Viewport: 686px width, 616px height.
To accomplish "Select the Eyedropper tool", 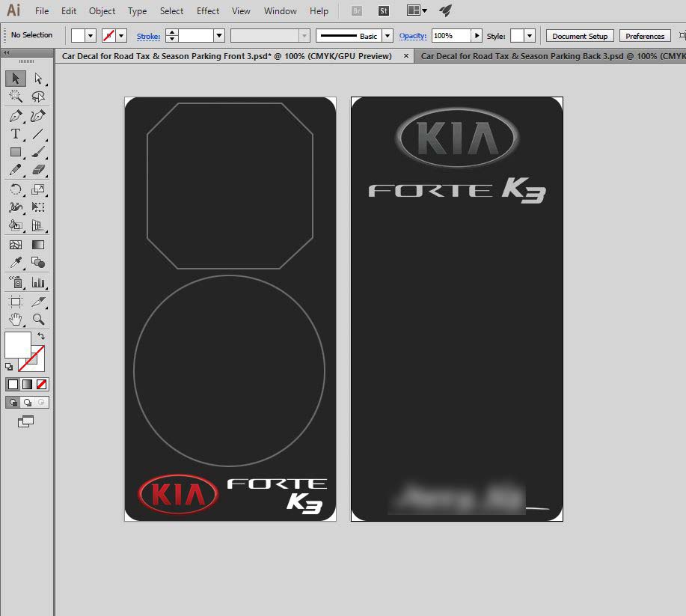I will (x=15, y=263).
